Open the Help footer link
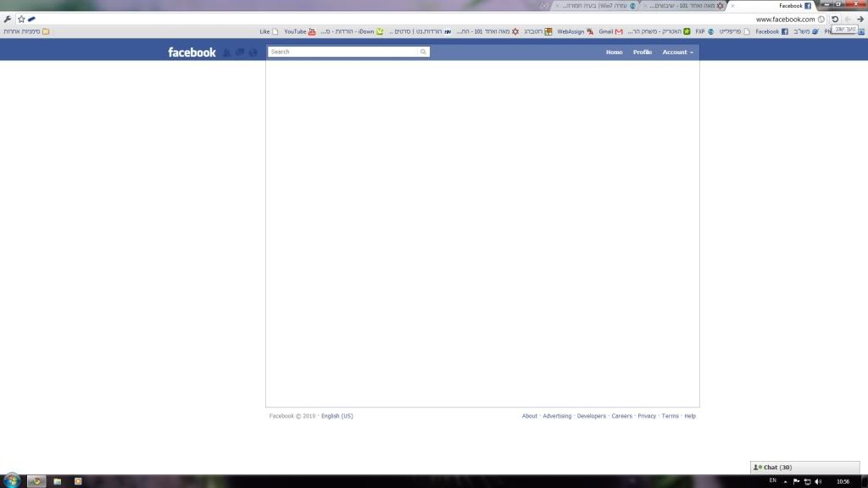The image size is (868, 488). point(690,416)
